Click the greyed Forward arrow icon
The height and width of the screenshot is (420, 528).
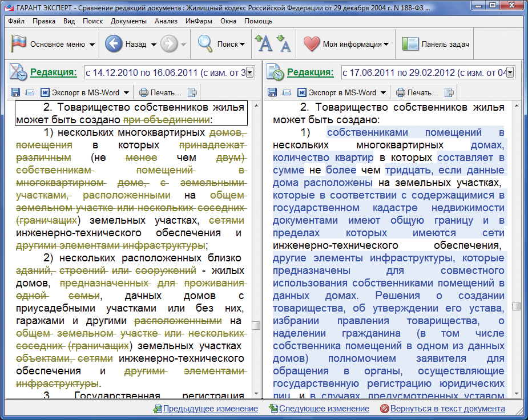point(169,44)
